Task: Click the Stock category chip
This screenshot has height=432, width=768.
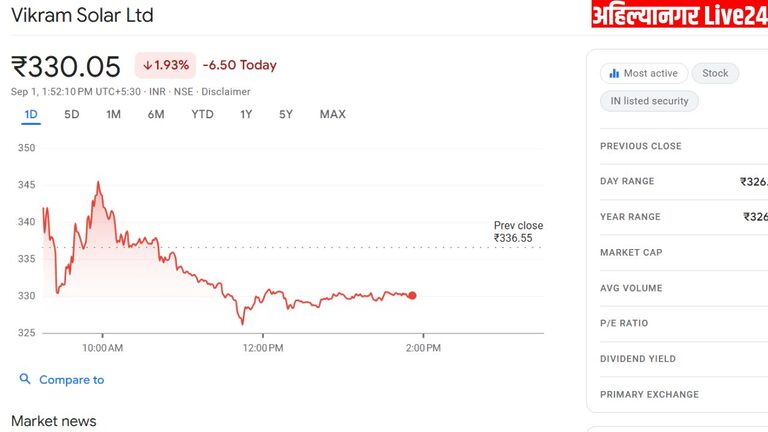Action: point(715,74)
